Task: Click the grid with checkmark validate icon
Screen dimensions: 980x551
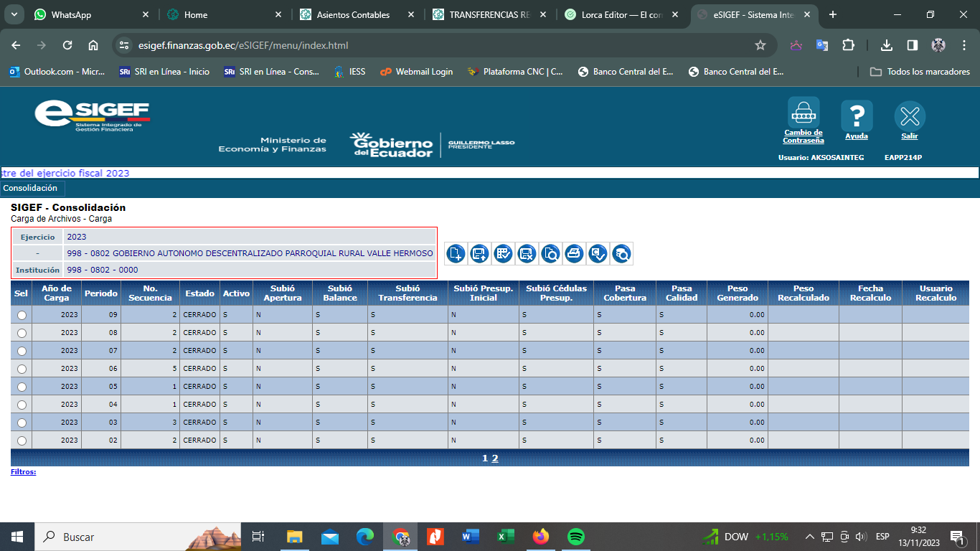Action: 504,253
